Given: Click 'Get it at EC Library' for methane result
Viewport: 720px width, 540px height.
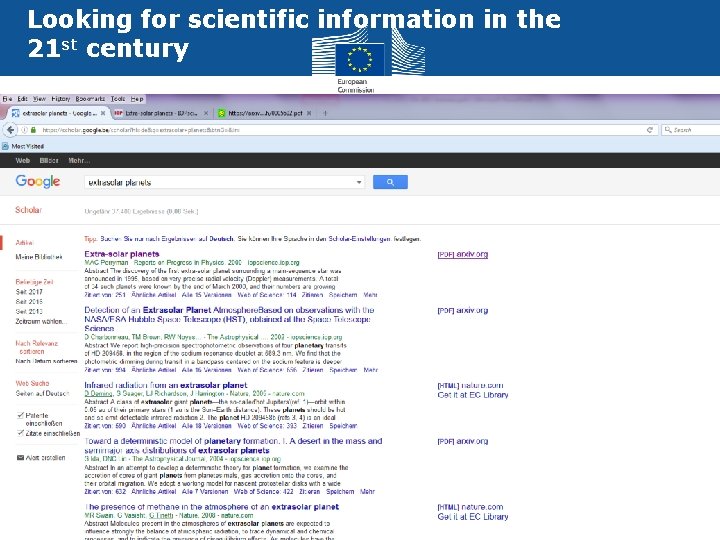Looking at the screenshot, I should 473,517.
